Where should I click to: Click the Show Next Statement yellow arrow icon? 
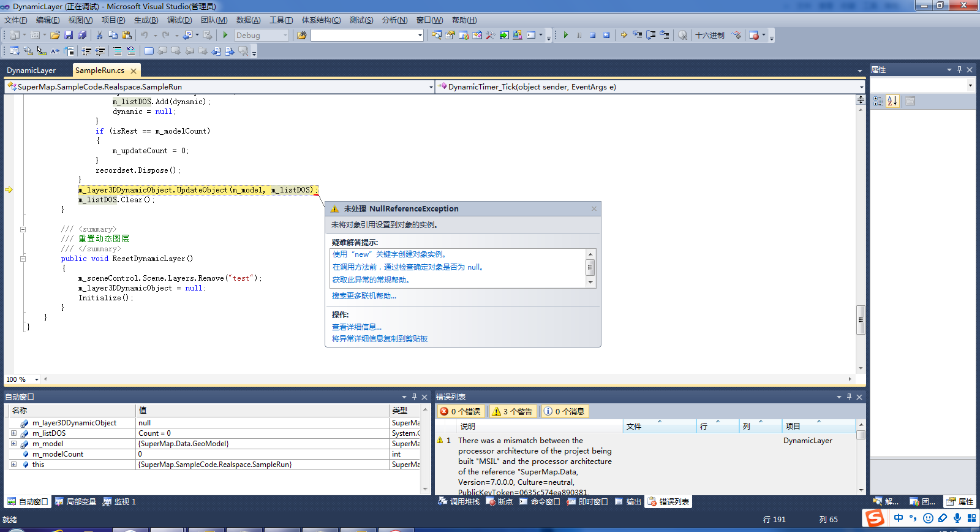[x=624, y=36]
